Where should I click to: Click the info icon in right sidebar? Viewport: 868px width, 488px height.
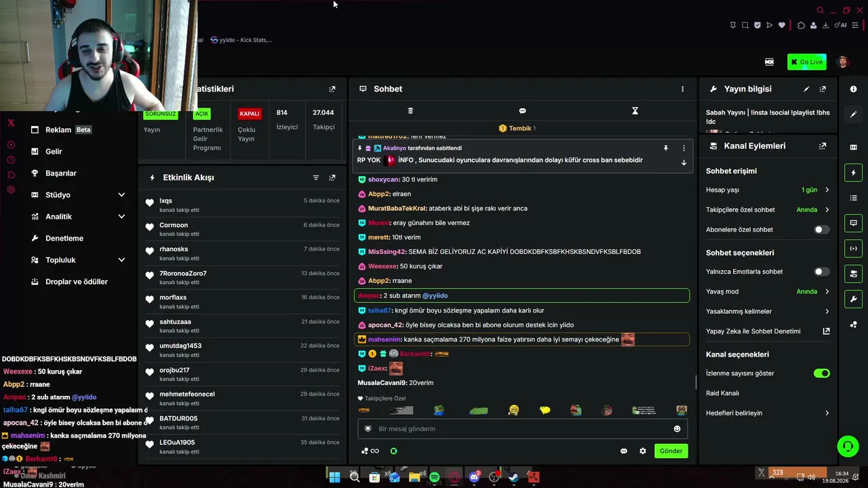point(853,89)
